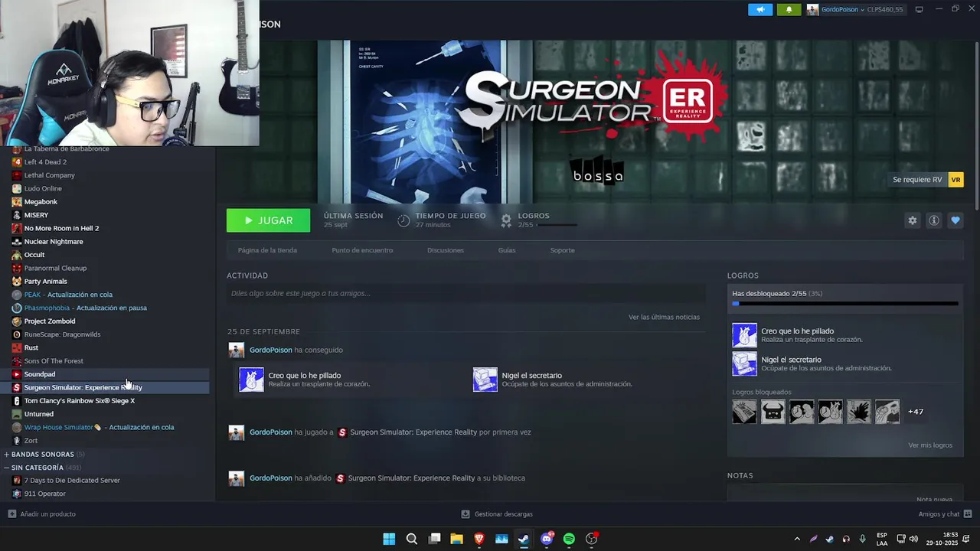Open Brave browser from taskbar

(479, 539)
